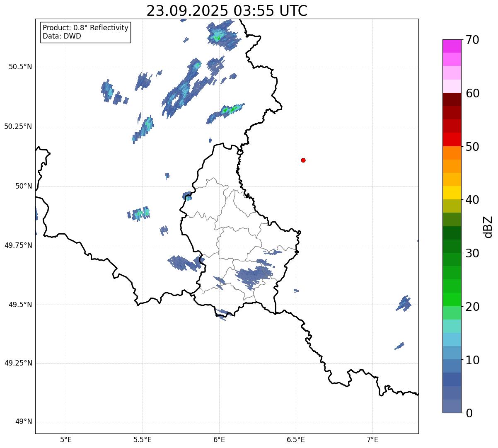Screen dimensions: 498x448
Task: Click the 50.25°N latitude tick label
Action: pos(18,126)
